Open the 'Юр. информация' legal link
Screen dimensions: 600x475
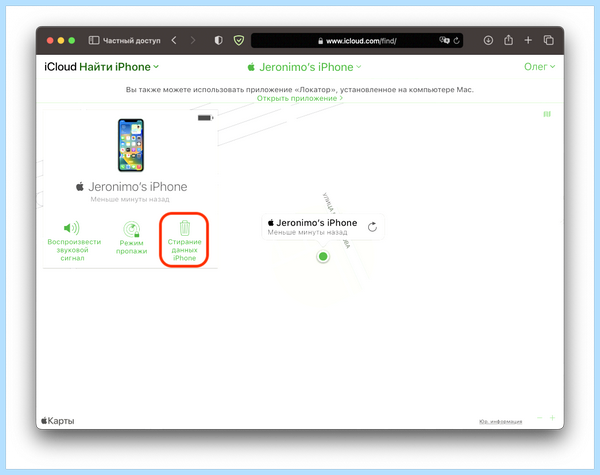tap(501, 421)
